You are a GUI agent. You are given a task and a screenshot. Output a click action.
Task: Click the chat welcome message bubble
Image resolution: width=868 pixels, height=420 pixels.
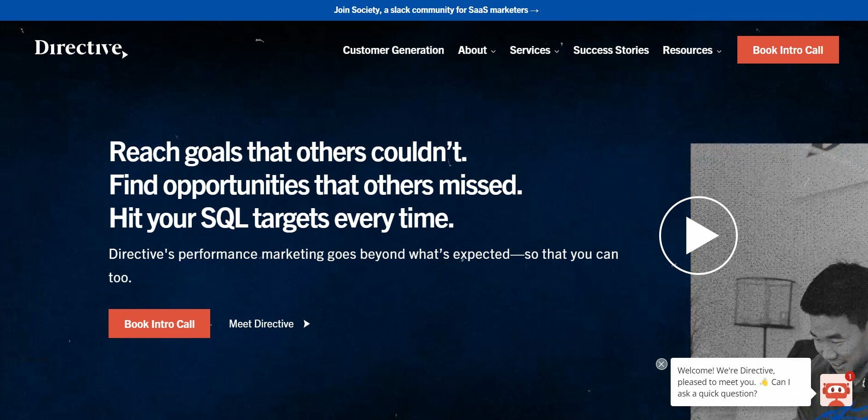[x=741, y=382]
